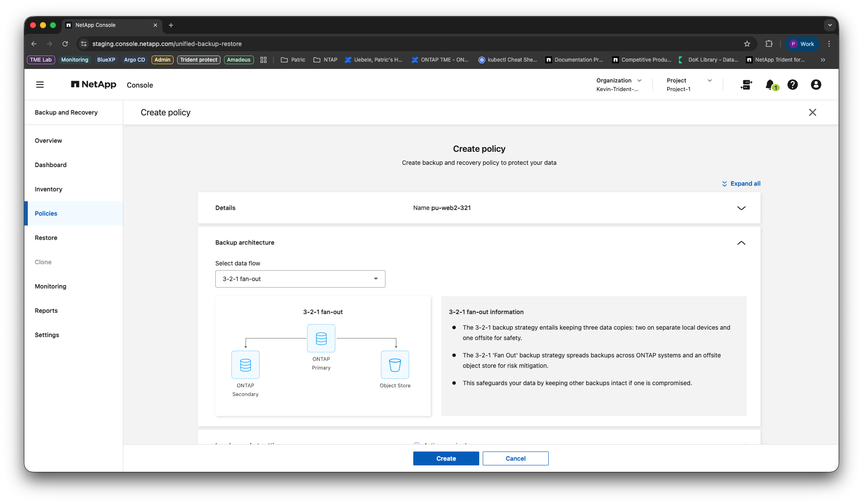Open the help question mark icon
Viewport: 863px width, 504px height.
793,85
